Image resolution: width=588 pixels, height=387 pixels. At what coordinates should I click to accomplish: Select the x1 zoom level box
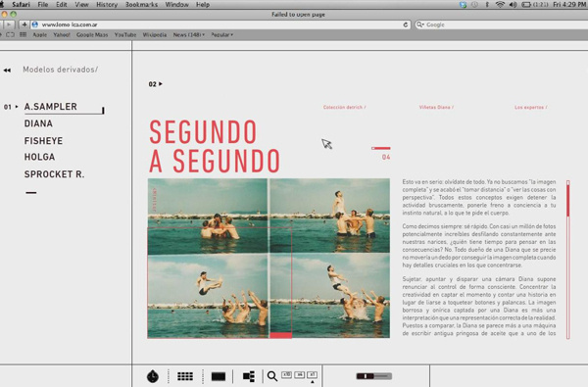click(312, 374)
